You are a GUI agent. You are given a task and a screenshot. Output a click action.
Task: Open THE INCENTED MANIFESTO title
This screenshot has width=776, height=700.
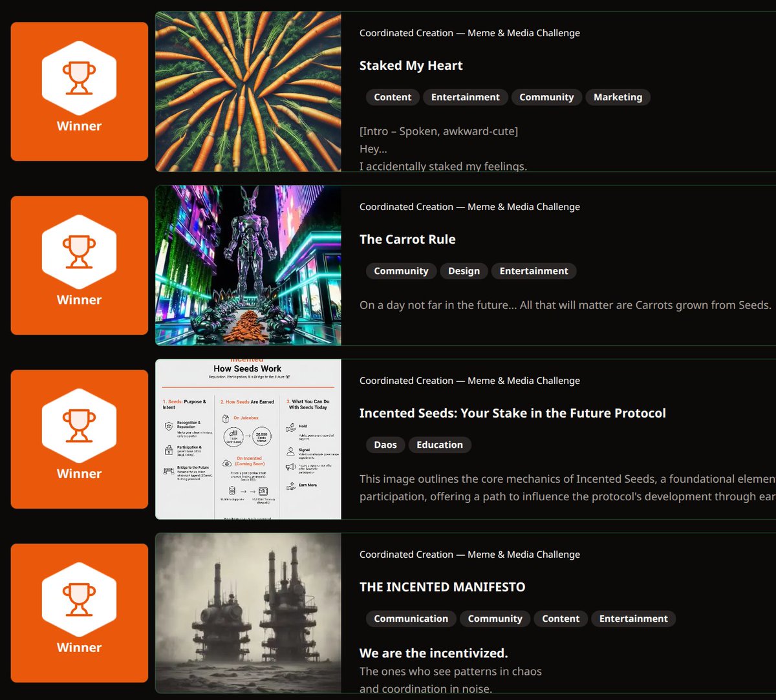coord(442,587)
